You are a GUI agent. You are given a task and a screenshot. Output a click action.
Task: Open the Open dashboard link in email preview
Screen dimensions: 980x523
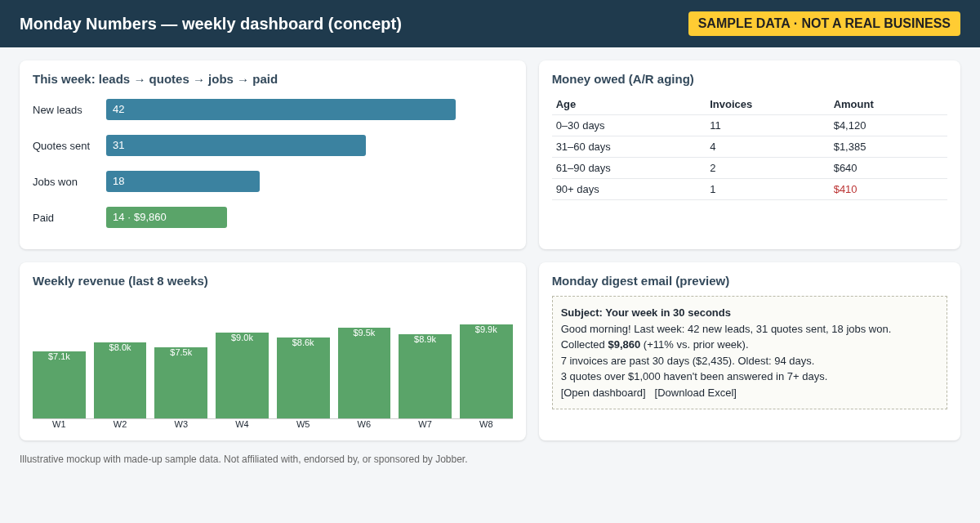pyautogui.click(x=603, y=392)
